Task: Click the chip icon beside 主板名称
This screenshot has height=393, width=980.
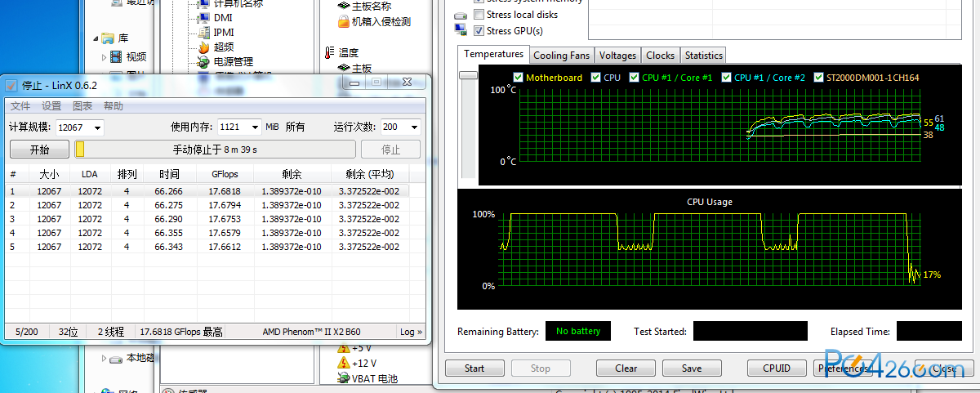Action: [x=343, y=7]
